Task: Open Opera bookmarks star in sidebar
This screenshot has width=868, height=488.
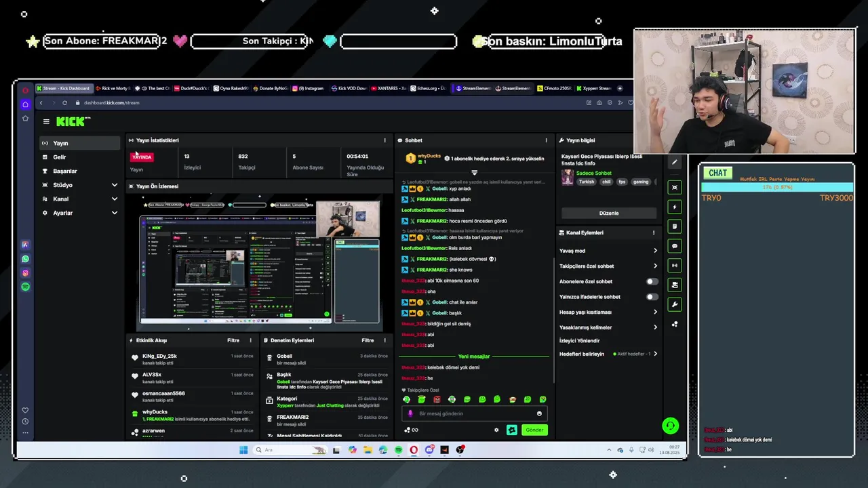Action: pyautogui.click(x=25, y=118)
